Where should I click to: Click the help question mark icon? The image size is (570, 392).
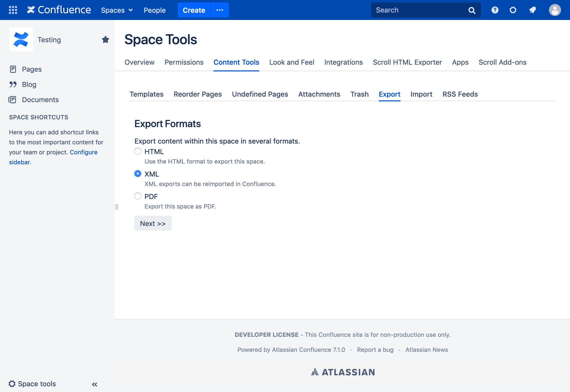point(495,10)
